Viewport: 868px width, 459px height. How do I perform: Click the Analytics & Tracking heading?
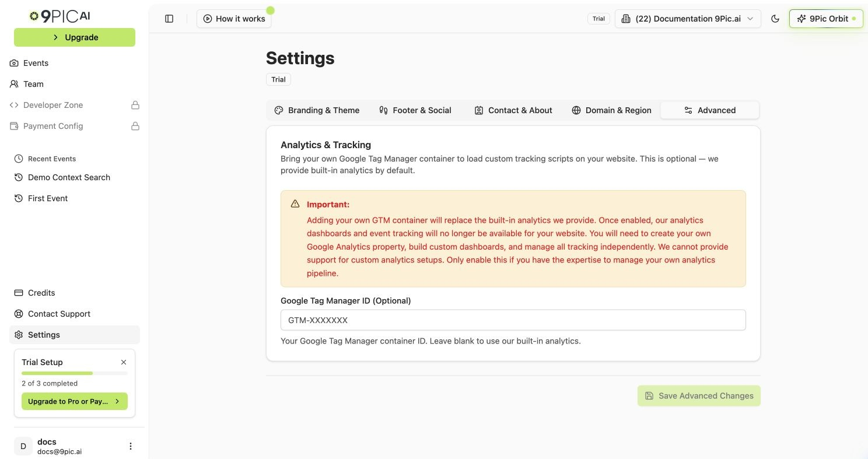tap(325, 145)
